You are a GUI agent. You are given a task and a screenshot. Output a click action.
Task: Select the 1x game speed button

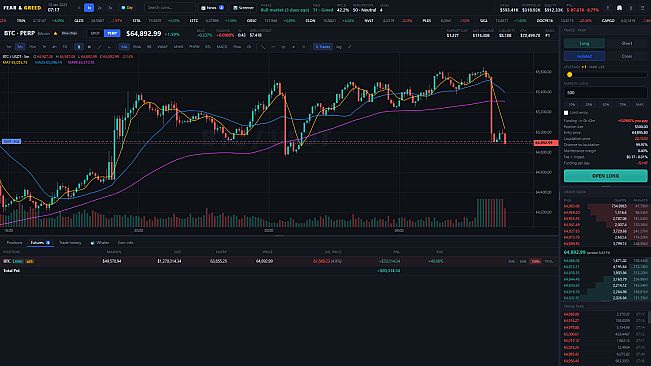(89, 7)
